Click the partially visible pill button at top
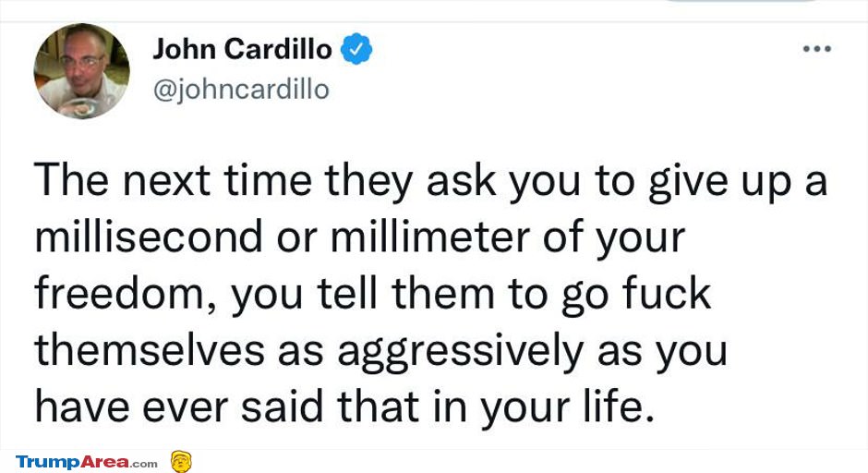 [x=741, y=1]
